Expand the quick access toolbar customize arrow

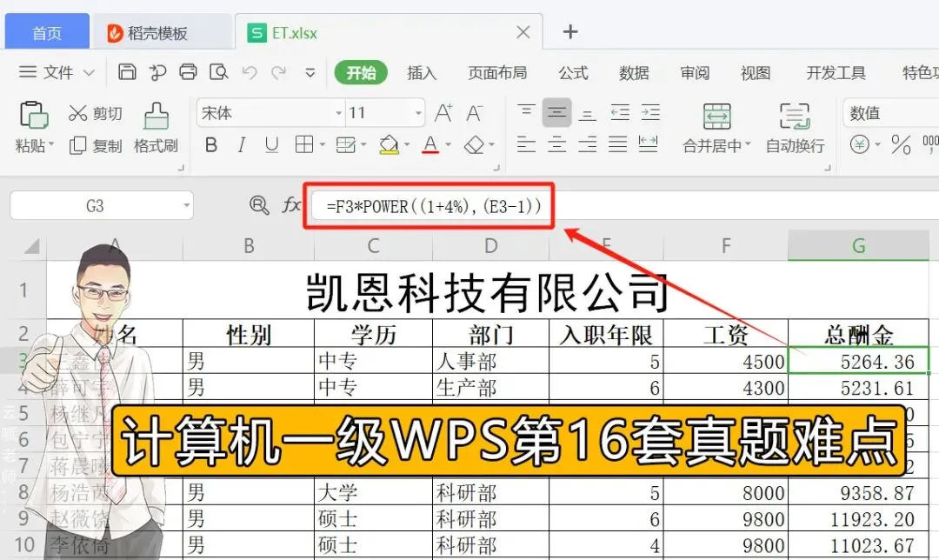[310, 73]
